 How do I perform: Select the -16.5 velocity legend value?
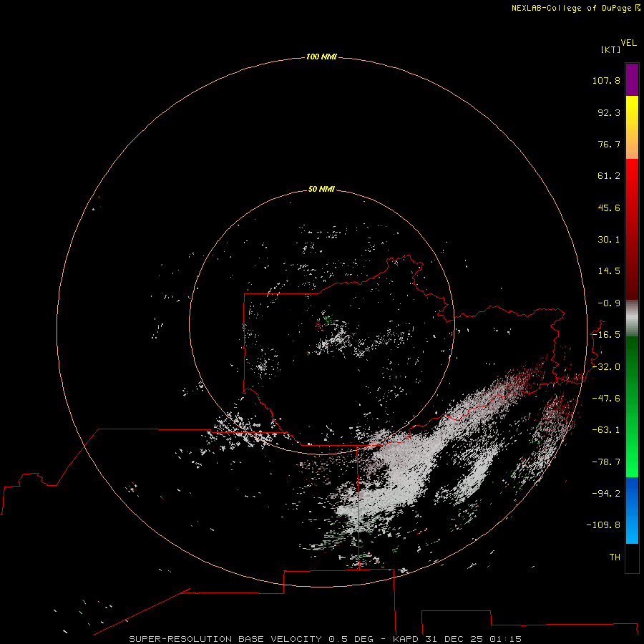coord(606,335)
